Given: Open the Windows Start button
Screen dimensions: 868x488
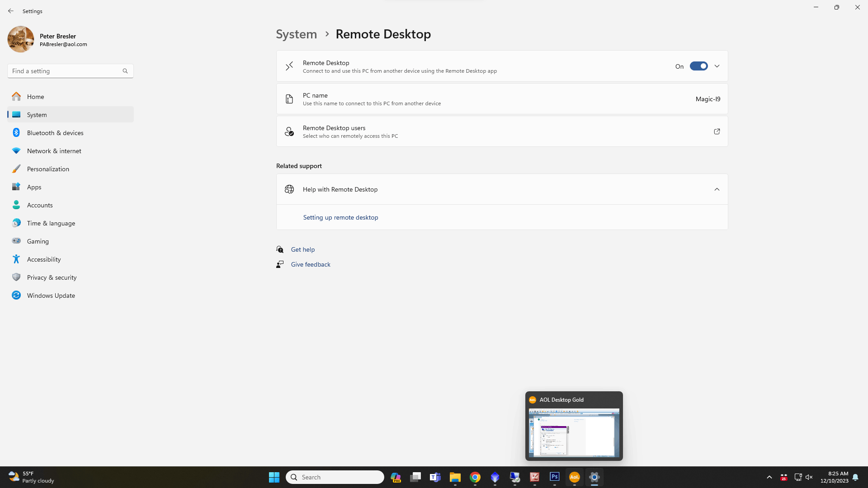Looking at the screenshot, I should [x=274, y=477].
